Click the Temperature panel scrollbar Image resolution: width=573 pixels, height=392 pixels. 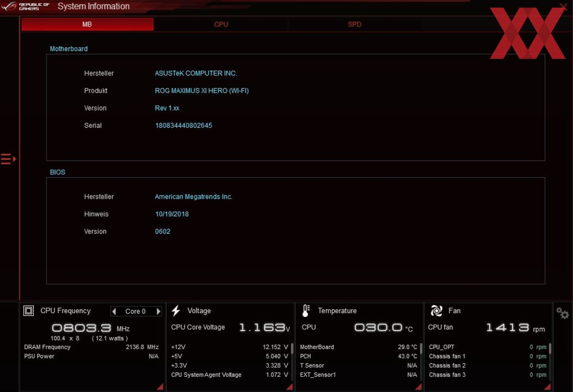421,349
